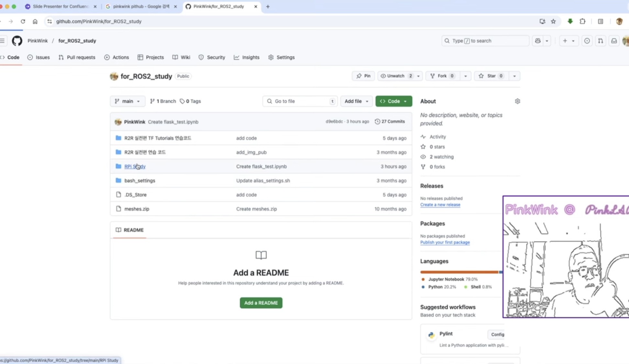Open the notifications inbox icon
This screenshot has height=364, width=629.
coord(614,41)
